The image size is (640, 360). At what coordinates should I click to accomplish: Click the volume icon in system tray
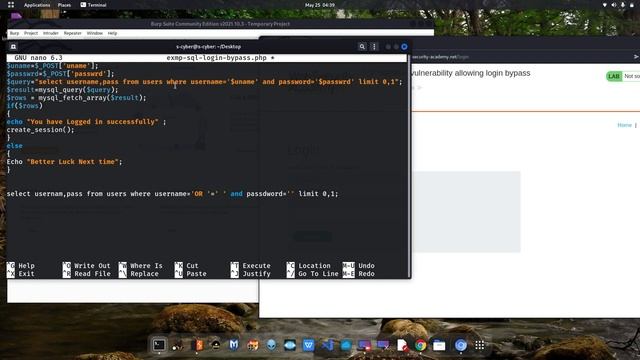click(x=613, y=5)
